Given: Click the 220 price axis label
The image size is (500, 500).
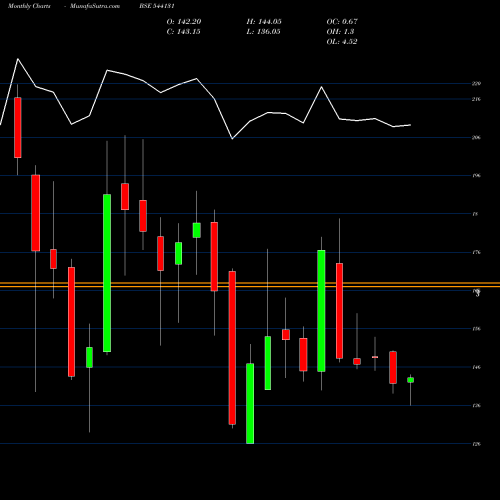Looking at the screenshot, I should (476, 84).
